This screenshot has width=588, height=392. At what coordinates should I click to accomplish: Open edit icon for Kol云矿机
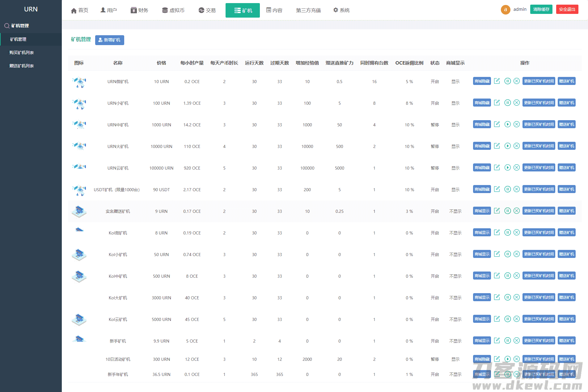click(x=497, y=319)
